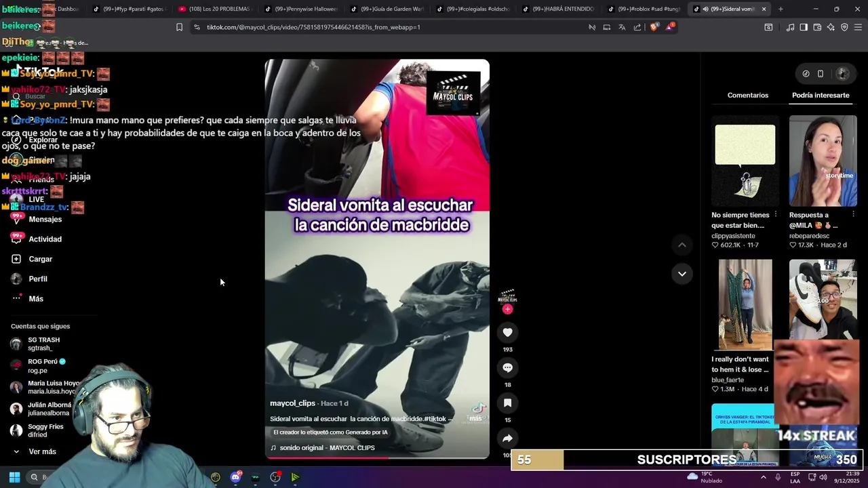Click the taskbar volume speaker icon
The image size is (868, 488).
823,477
